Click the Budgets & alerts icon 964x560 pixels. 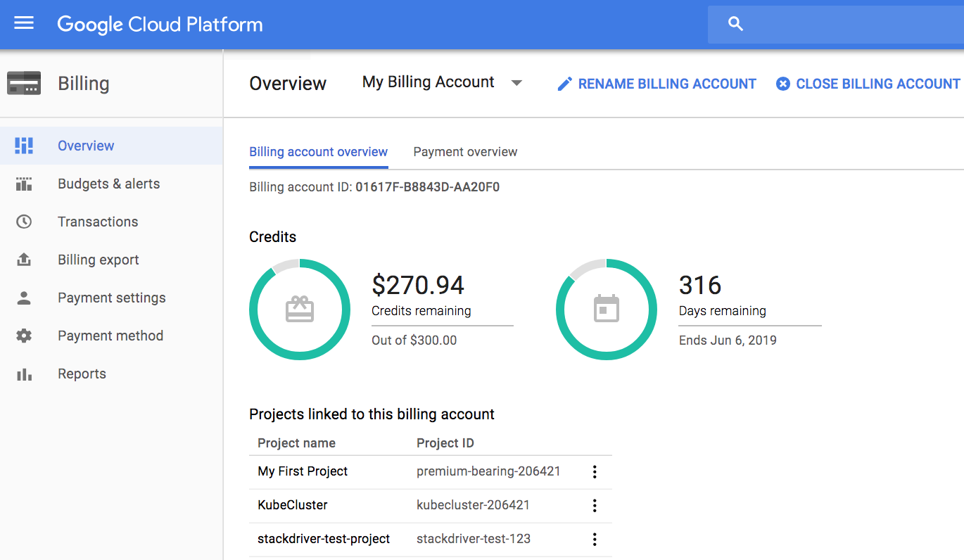click(x=24, y=184)
